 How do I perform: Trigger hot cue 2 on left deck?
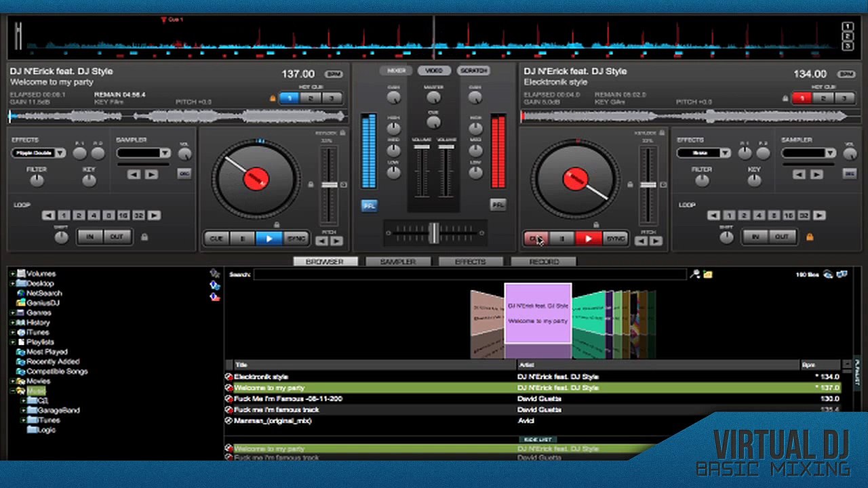311,98
